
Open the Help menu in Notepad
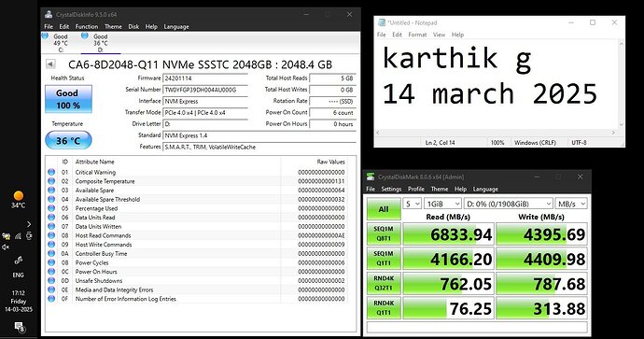point(457,35)
